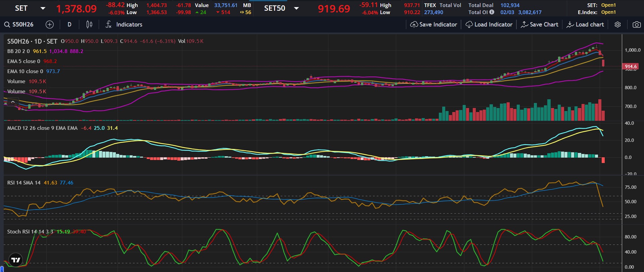Select the MACD 12 26 close 9 legend
This screenshot has height=272, width=644.
[x=42, y=128]
